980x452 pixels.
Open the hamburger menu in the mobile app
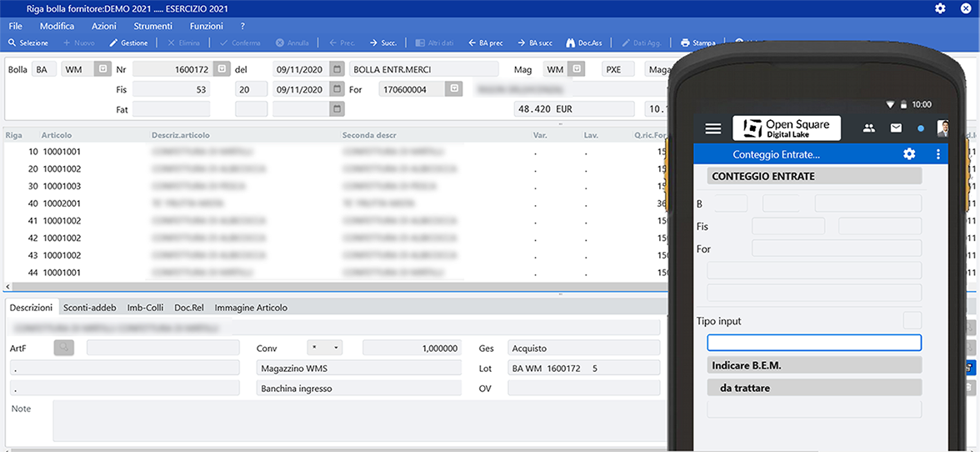(713, 128)
